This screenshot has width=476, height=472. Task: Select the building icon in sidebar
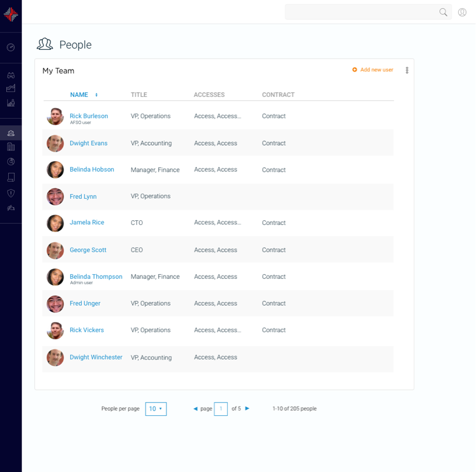[x=10, y=147]
